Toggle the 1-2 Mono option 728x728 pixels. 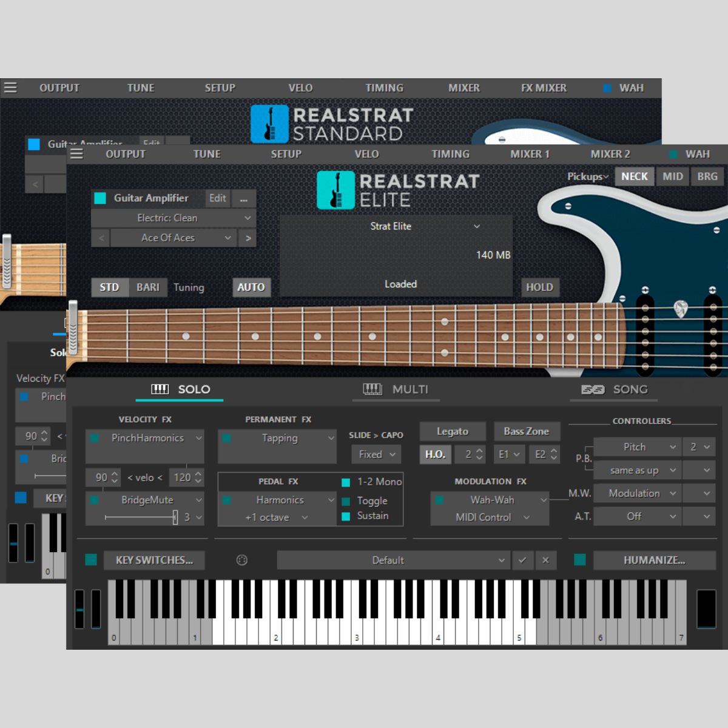346,482
